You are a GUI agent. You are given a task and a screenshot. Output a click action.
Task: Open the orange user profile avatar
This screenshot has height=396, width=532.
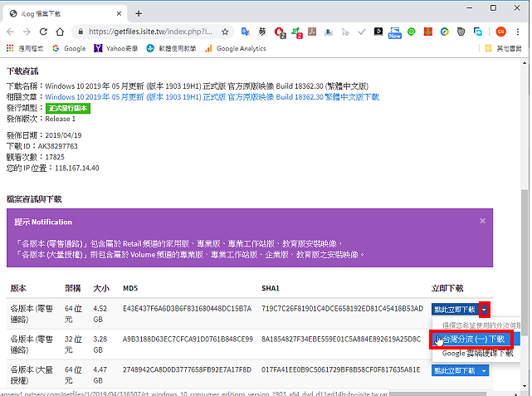[500, 32]
